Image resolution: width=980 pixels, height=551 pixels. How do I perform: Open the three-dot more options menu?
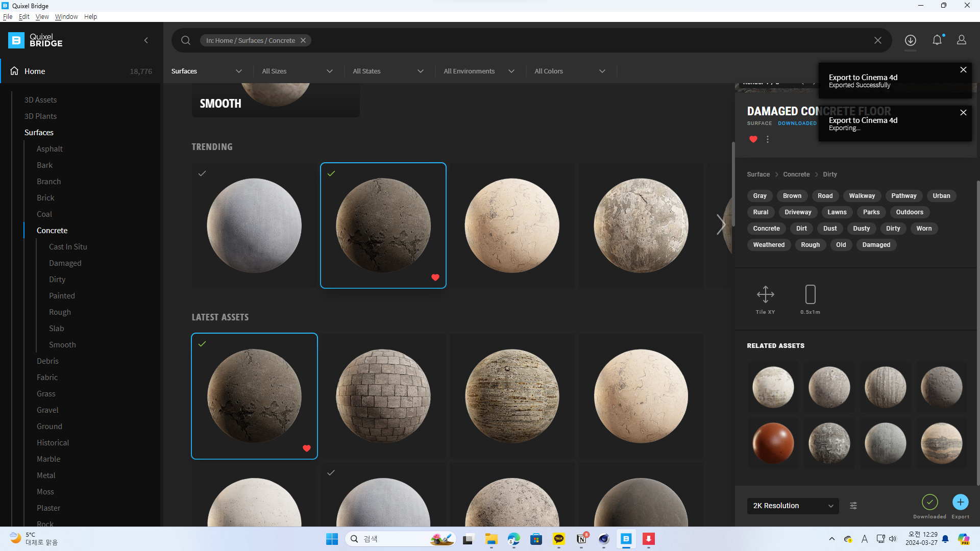coord(768,139)
